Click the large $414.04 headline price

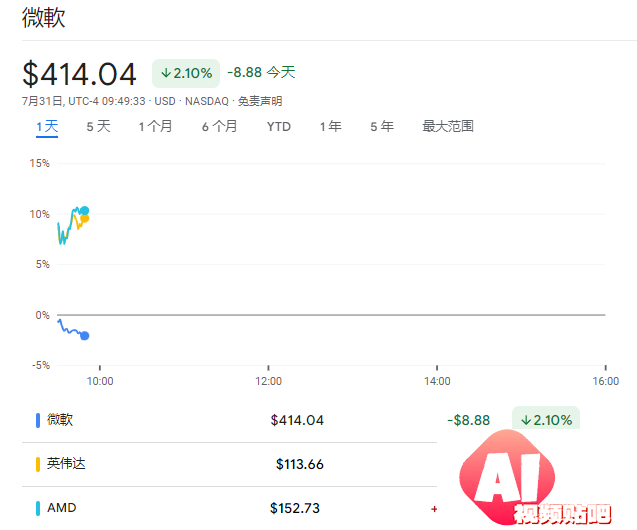(x=79, y=74)
